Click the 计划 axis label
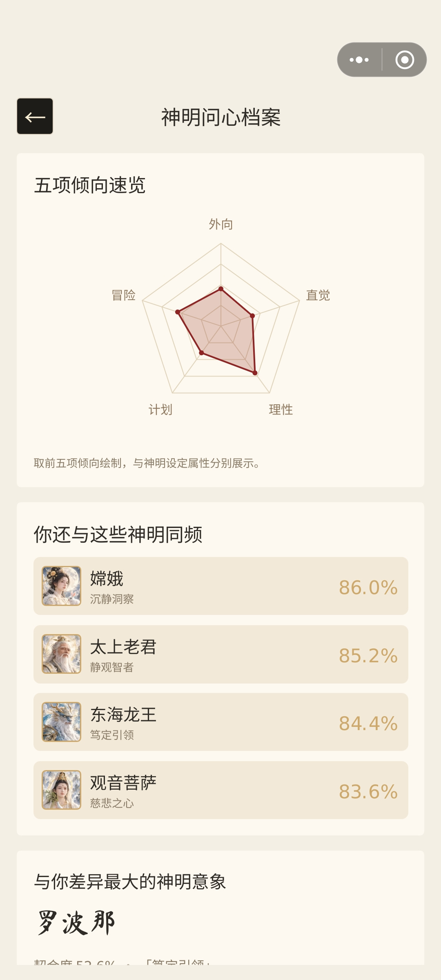441x980 pixels. coord(160,410)
